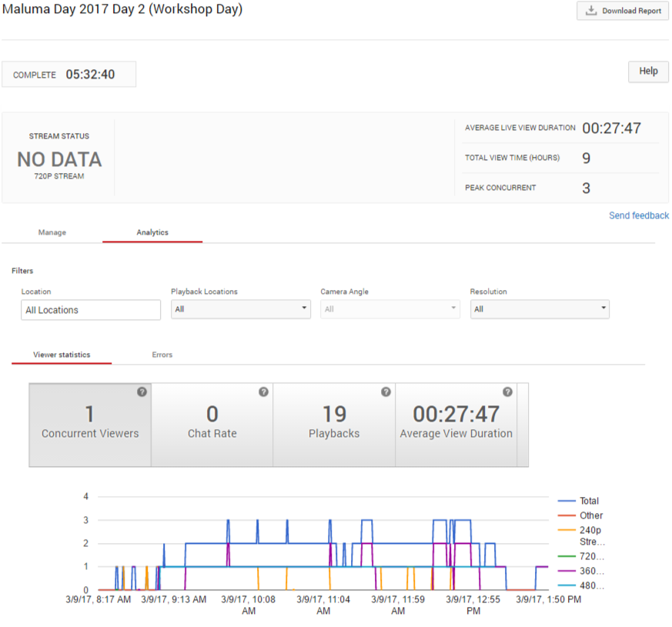
Task: Switch to the Manage tab
Action: (52, 232)
